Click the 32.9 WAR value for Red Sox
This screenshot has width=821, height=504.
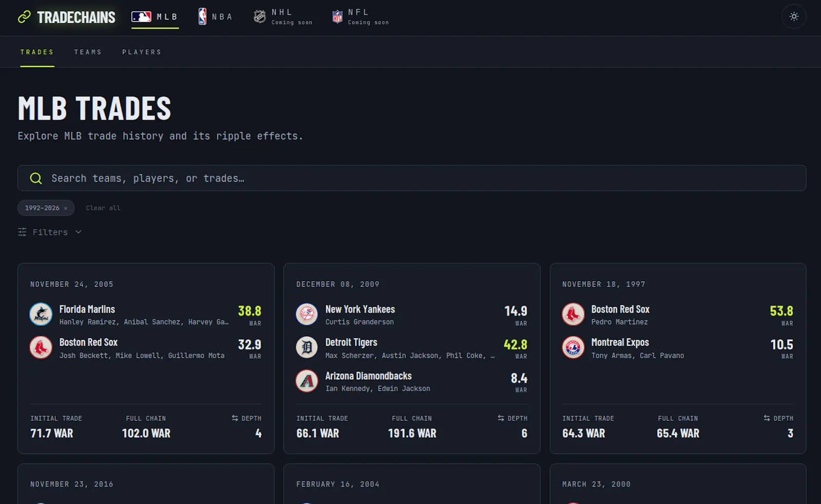click(x=249, y=344)
